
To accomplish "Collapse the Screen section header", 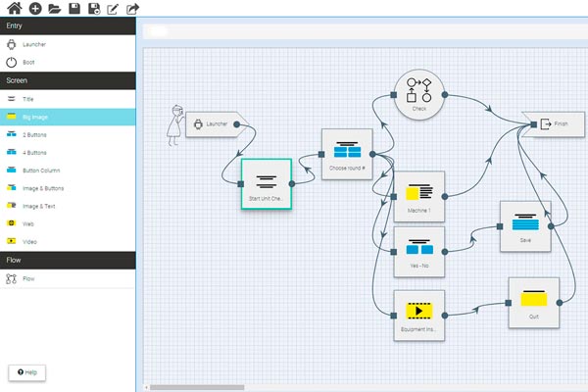I will (x=68, y=80).
